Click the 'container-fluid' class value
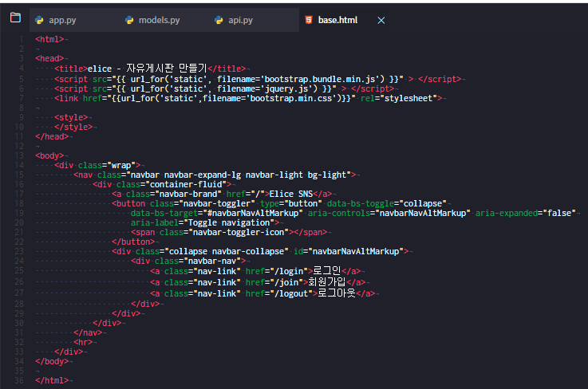This screenshot has height=389, width=588. point(188,184)
